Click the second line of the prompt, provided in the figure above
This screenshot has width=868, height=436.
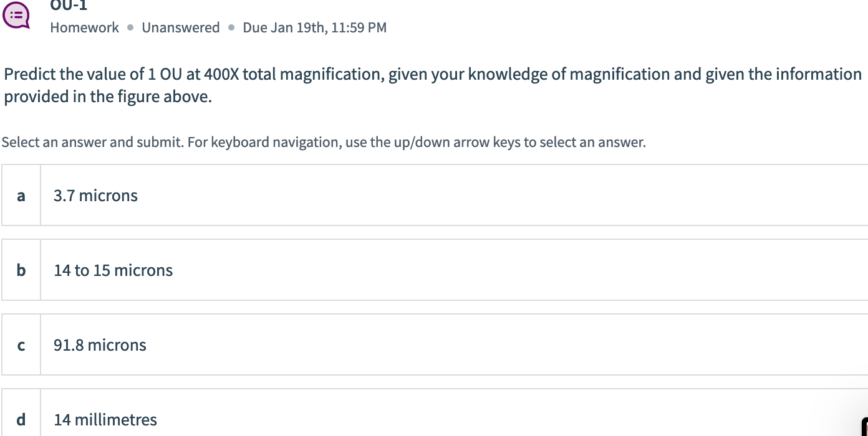pos(108,97)
